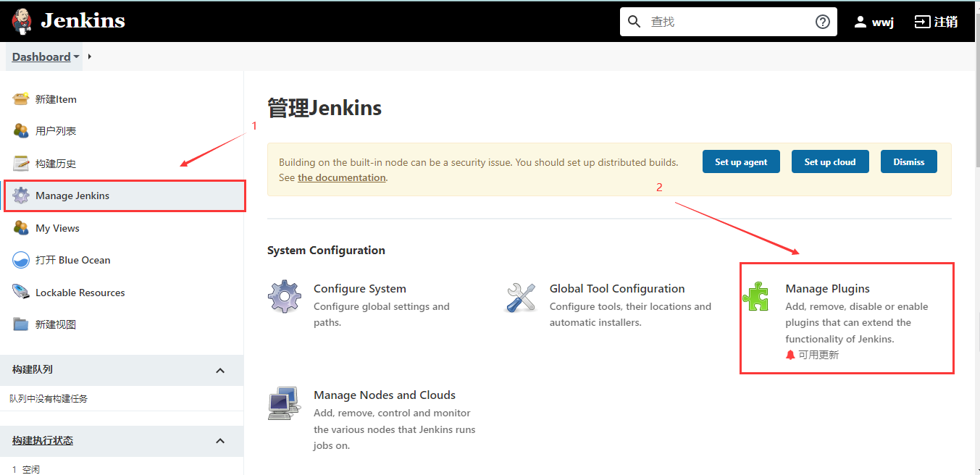The height and width of the screenshot is (475, 980).
Task: Click the Jenkins butler logo
Action: click(x=22, y=20)
